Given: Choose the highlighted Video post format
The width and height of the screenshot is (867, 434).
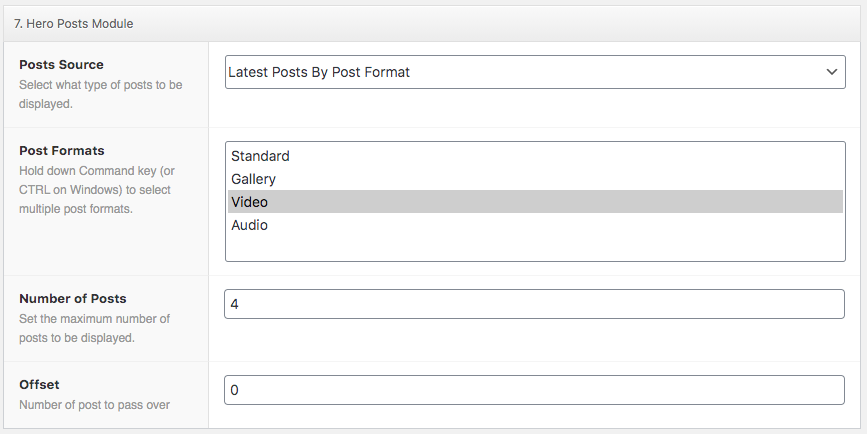Looking at the screenshot, I should coord(535,202).
